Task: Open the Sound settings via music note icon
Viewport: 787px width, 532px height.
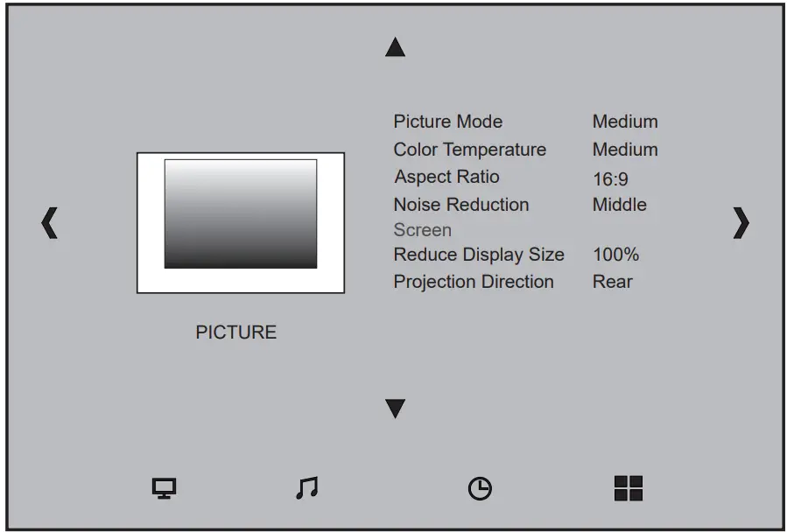Action: [x=305, y=488]
